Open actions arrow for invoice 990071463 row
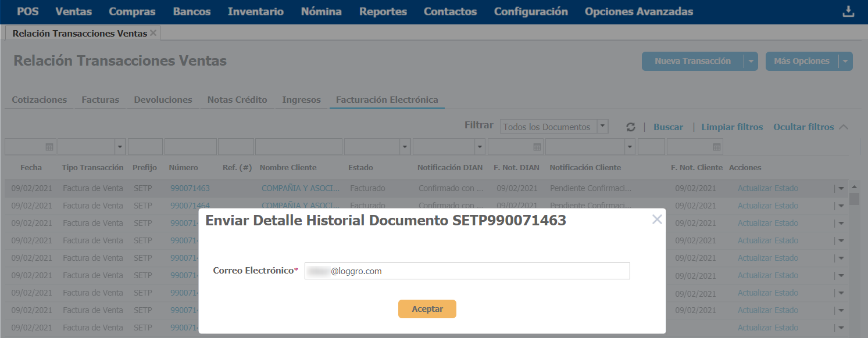Viewport: 868px width, 338px height. click(841, 188)
